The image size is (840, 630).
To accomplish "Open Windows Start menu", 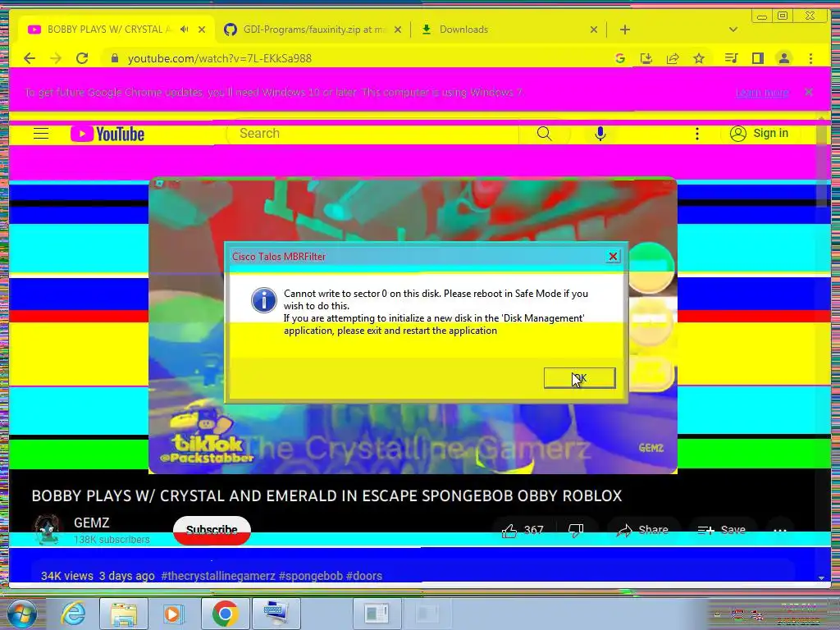I will click(21, 613).
